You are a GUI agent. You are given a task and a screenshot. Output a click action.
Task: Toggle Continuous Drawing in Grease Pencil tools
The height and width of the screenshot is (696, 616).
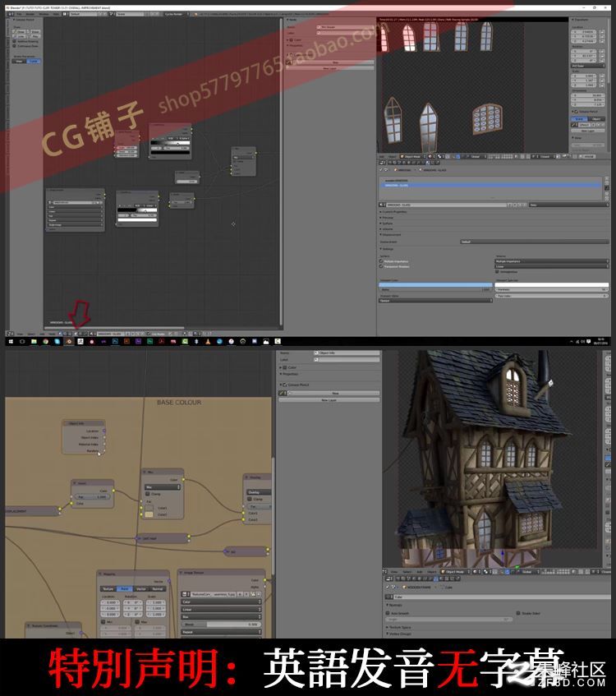(x=14, y=46)
